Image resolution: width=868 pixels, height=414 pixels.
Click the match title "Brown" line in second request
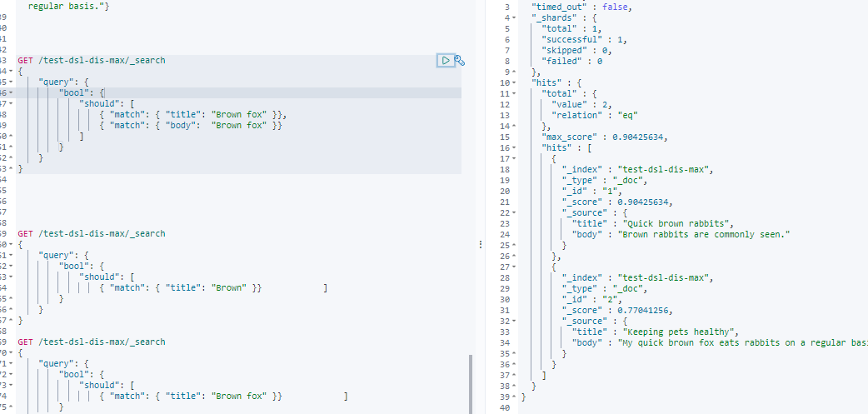181,288
